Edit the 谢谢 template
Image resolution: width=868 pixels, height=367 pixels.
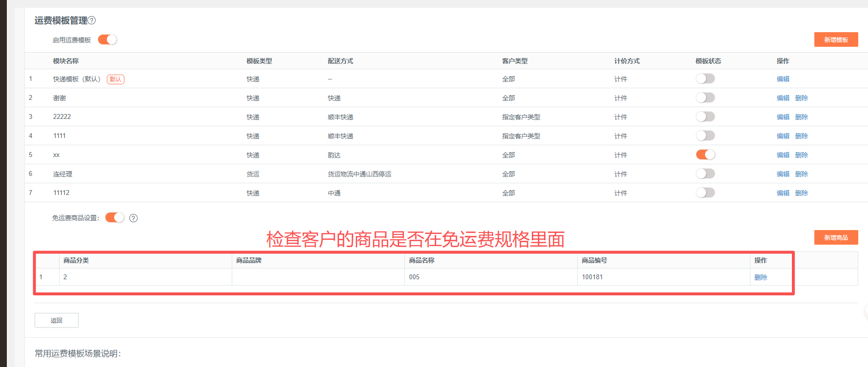[783, 98]
